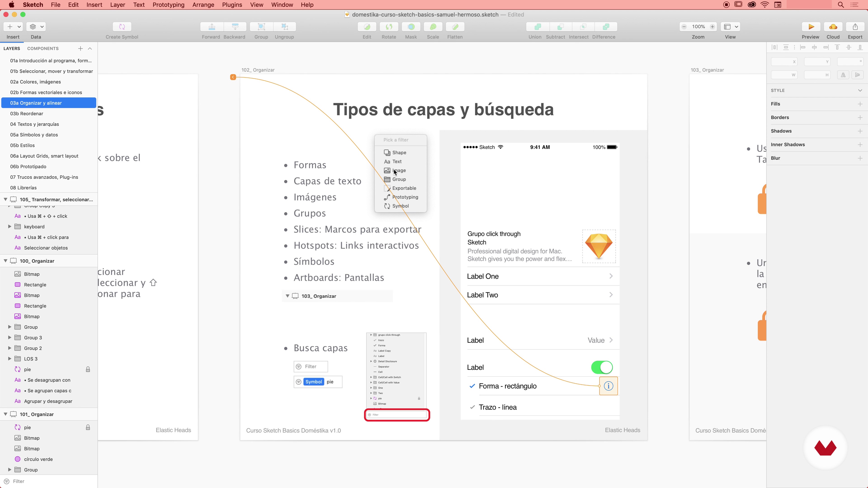Viewport: 868px width, 488px height.
Task: Click the Cloud upload icon
Action: tap(833, 27)
